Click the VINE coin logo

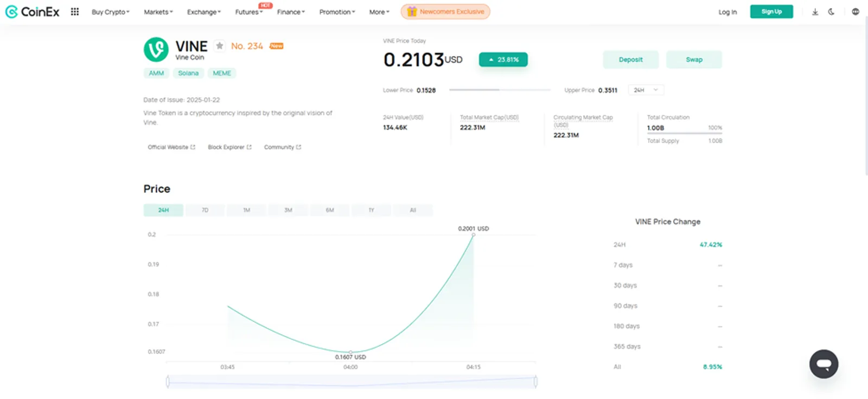(156, 49)
